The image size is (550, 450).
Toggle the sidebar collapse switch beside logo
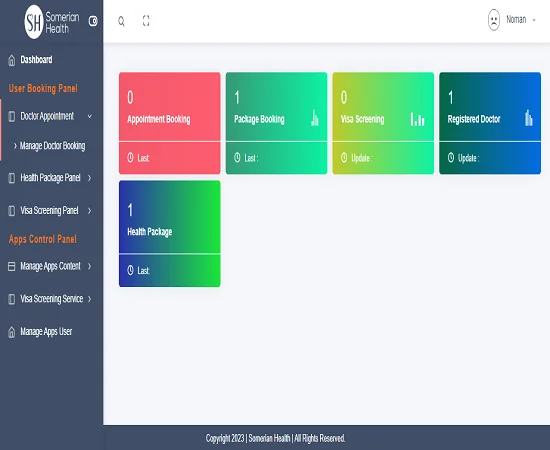tap(93, 21)
